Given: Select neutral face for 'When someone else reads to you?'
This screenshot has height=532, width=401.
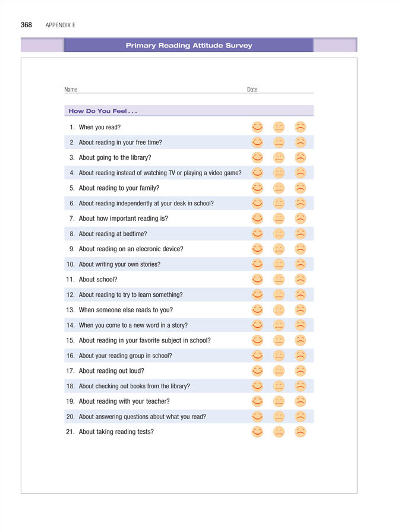Looking at the screenshot, I should coord(279,309).
